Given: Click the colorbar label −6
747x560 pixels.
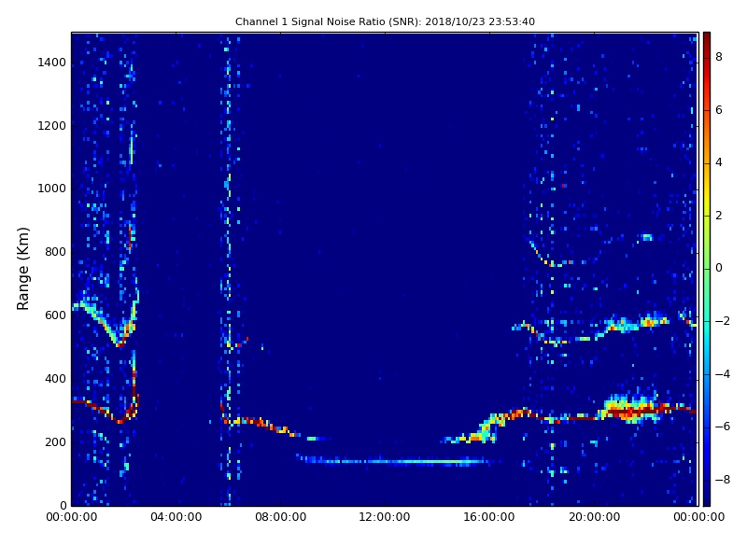Looking at the screenshot, I should (723, 427).
